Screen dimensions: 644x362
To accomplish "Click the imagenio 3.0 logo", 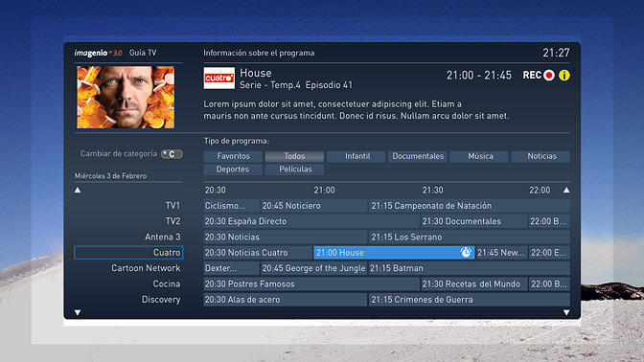I will coord(98,53).
